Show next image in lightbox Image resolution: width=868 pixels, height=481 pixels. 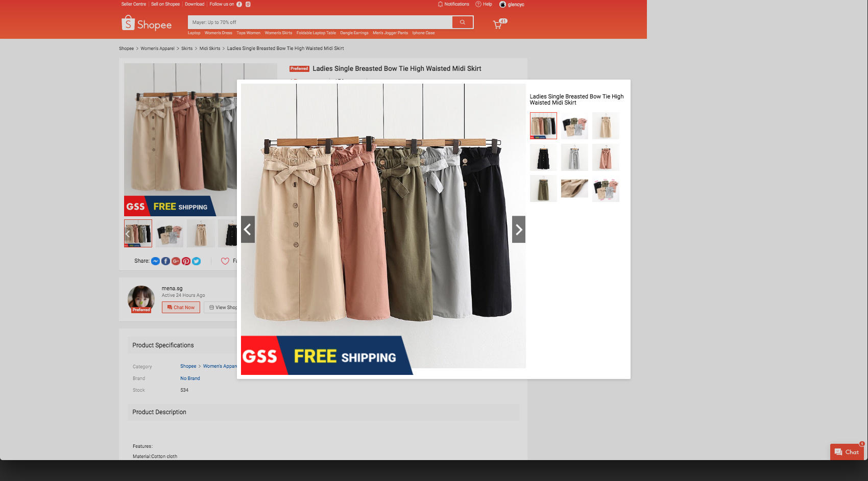pos(519,230)
